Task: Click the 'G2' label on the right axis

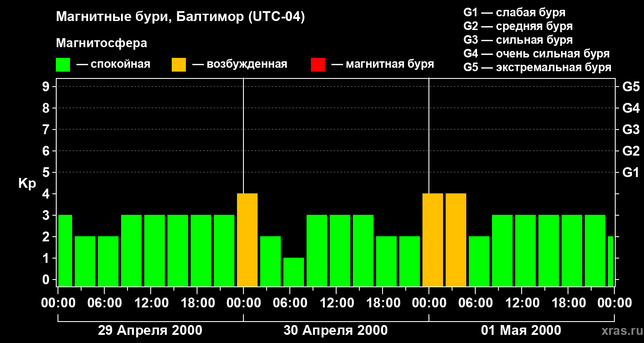Action: 631,151
